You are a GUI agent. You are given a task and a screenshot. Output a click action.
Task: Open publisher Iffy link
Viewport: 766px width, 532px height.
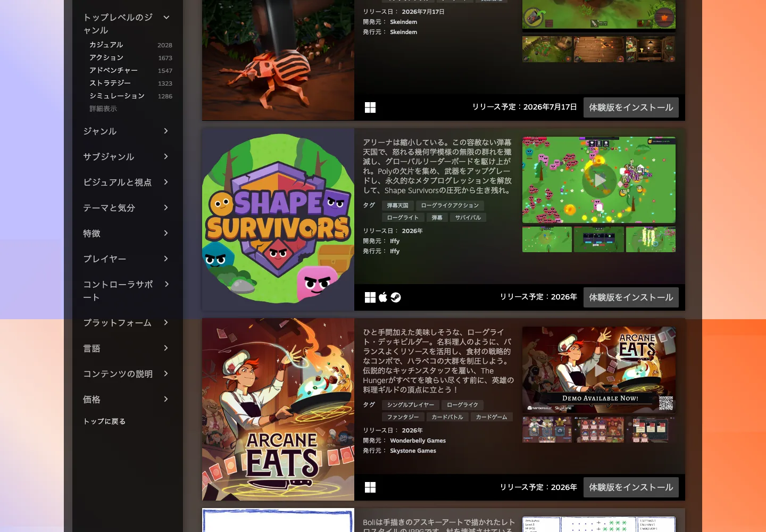coord(395,251)
